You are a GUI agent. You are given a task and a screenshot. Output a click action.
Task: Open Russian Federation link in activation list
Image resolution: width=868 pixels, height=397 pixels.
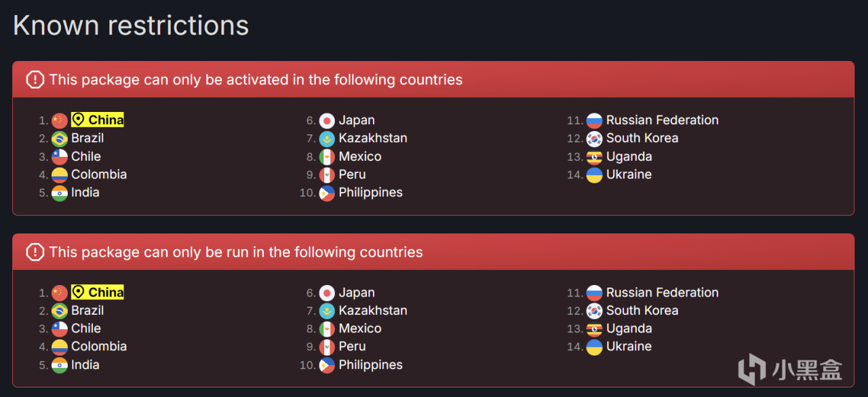pyautogui.click(x=662, y=120)
